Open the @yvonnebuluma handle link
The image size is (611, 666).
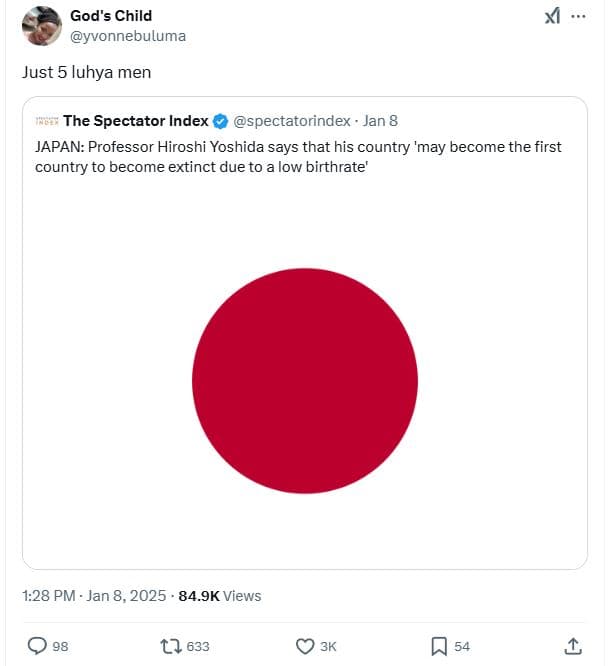(x=127, y=36)
